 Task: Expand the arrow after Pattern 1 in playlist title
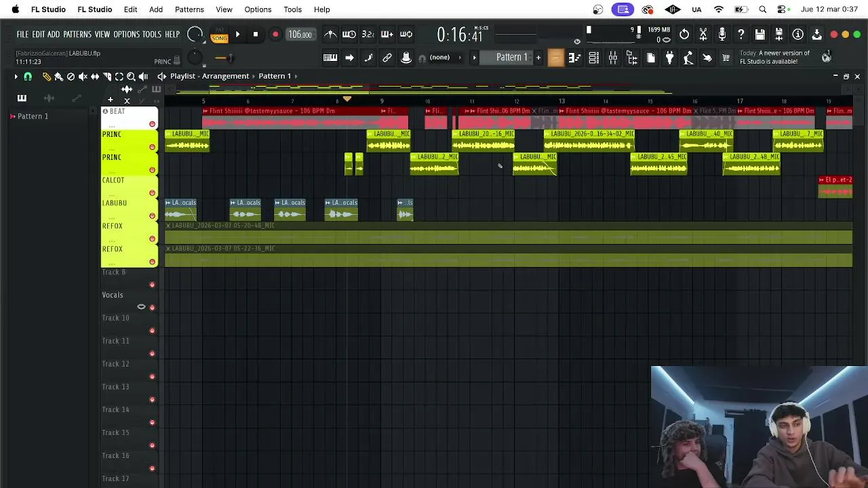(x=298, y=76)
